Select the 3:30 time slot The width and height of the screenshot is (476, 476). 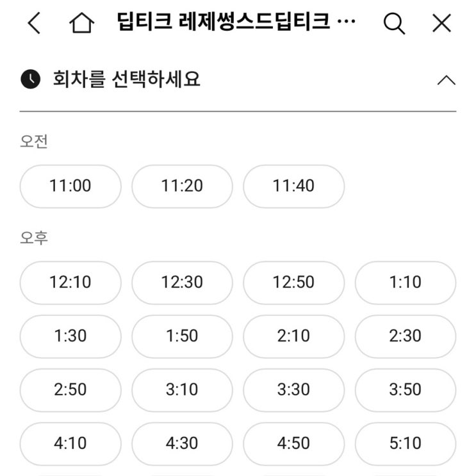click(293, 390)
